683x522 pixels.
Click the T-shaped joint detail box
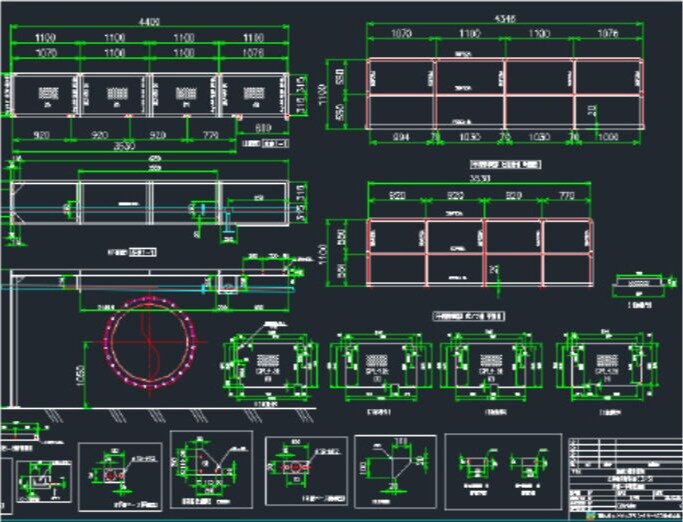click(388, 469)
